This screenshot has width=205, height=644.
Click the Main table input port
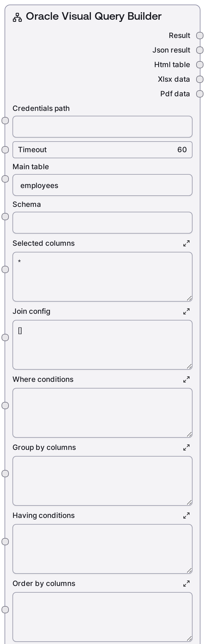5,179
